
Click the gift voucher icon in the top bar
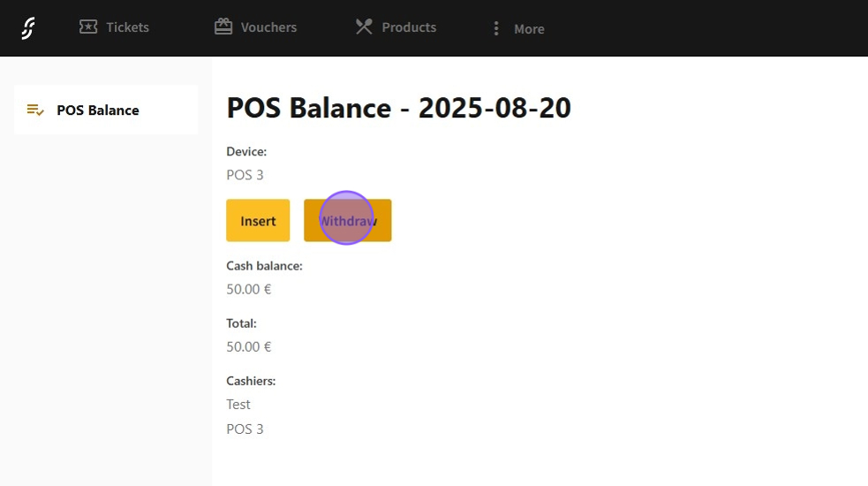223,27
